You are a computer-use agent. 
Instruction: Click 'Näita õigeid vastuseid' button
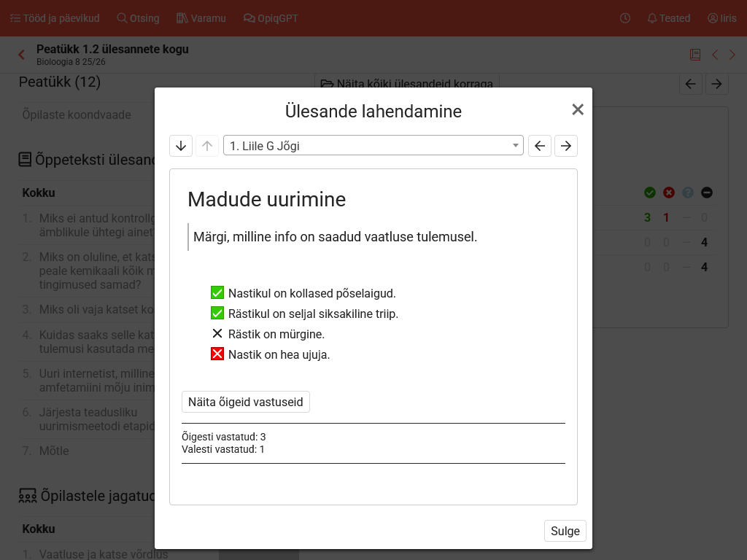246,402
